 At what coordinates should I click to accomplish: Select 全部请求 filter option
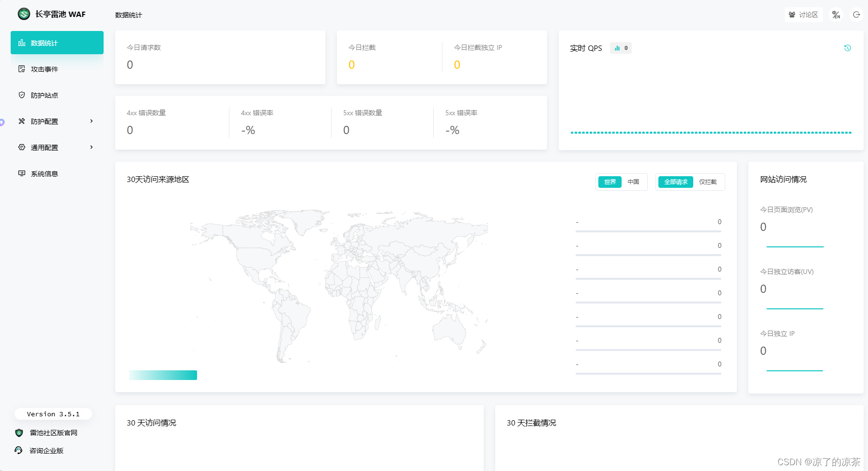pos(676,182)
